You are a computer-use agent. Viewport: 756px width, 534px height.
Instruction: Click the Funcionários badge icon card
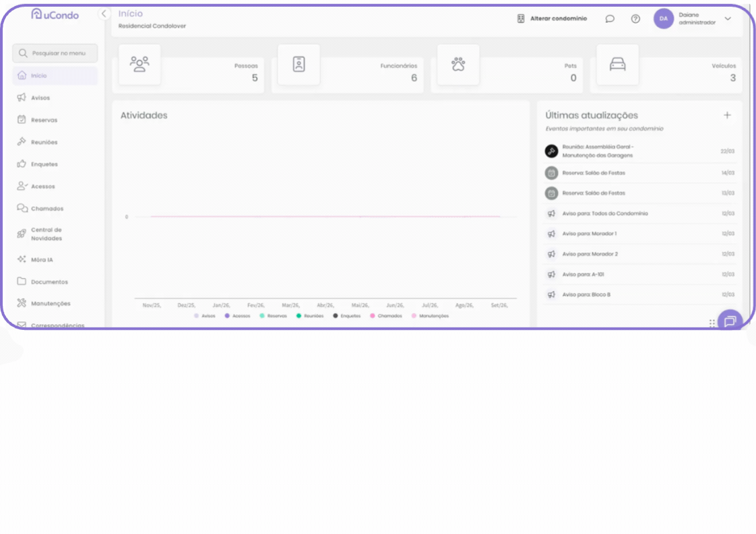[x=299, y=64]
